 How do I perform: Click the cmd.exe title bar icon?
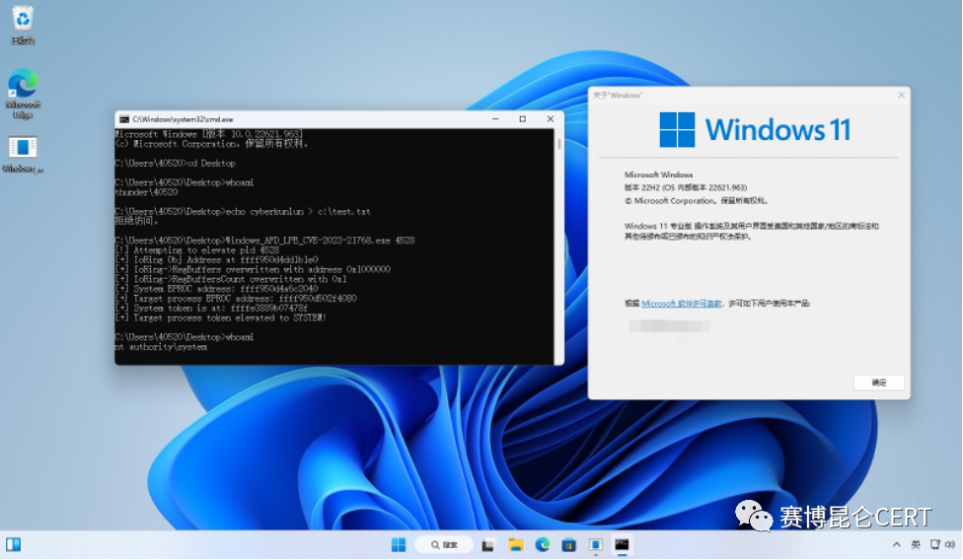(x=124, y=119)
